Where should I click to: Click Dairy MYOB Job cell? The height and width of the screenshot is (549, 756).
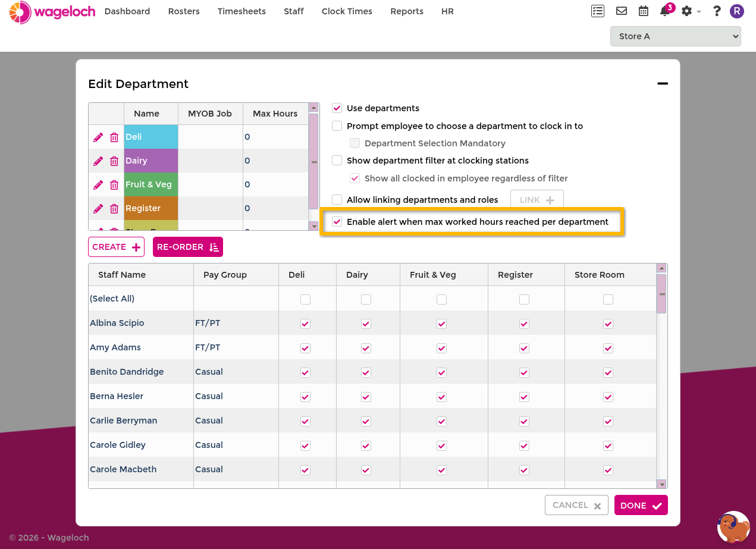pos(211,161)
